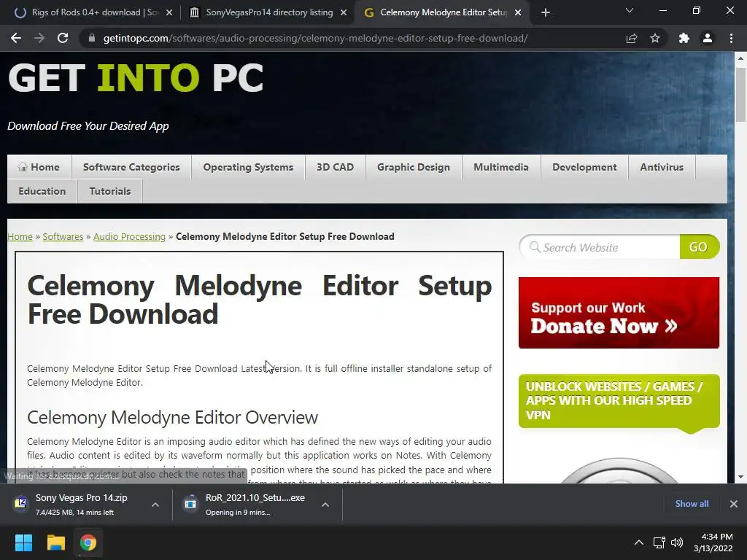Close the Celemony Melodyne Editor tab
This screenshot has width=747, height=560.
click(x=518, y=12)
